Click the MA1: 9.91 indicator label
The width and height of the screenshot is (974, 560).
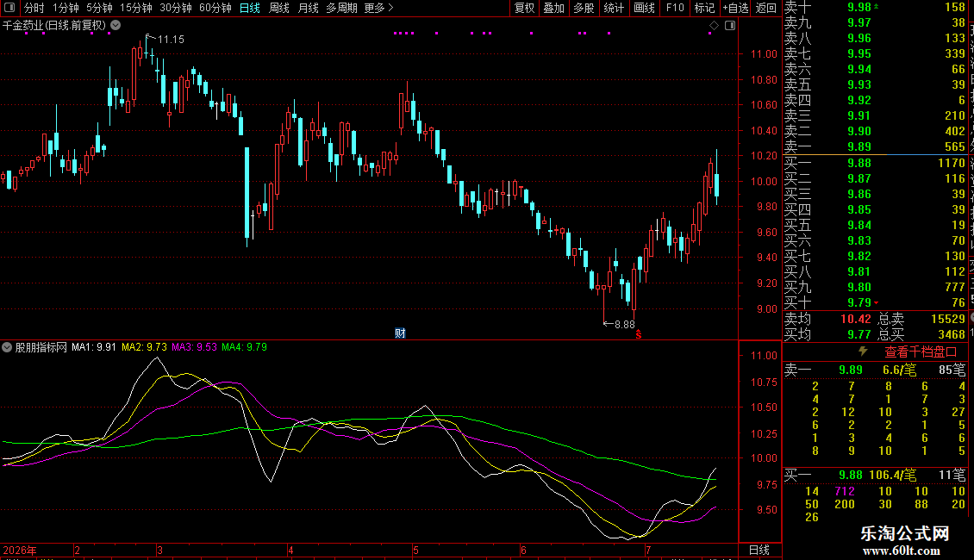point(93,347)
